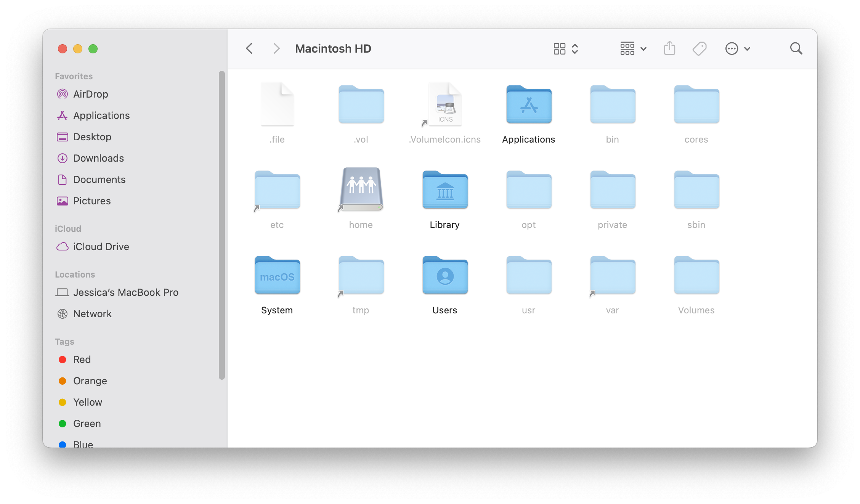Go forward with the right chevron button
The height and width of the screenshot is (504, 860).
pyautogui.click(x=277, y=49)
